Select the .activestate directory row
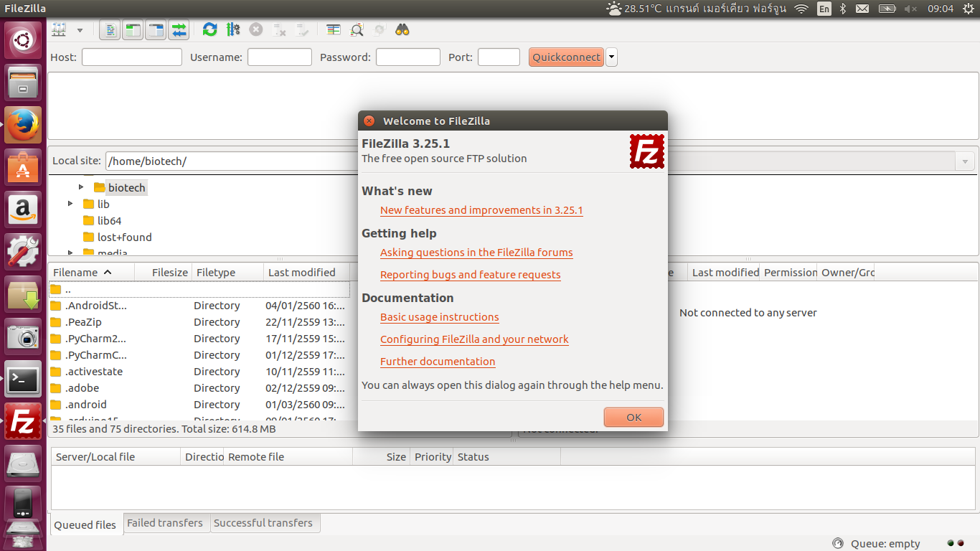The height and width of the screenshot is (551, 980). (199, 372)
